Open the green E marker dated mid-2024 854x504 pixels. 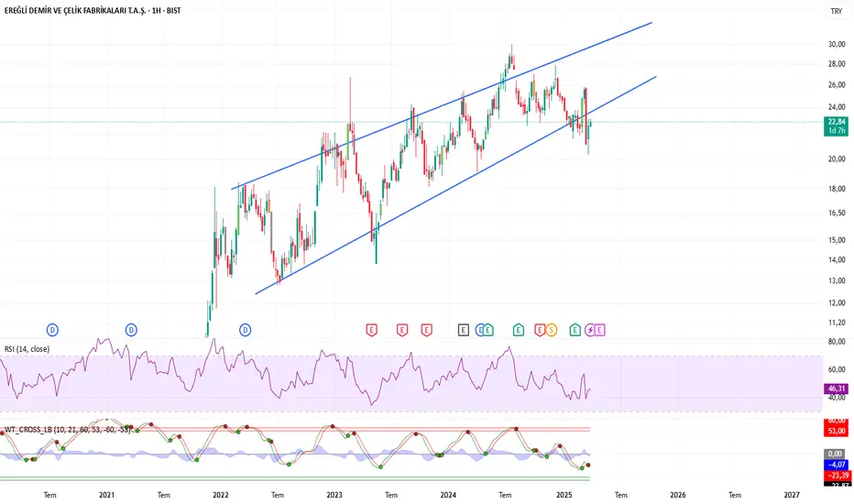[x=519, y=330]
